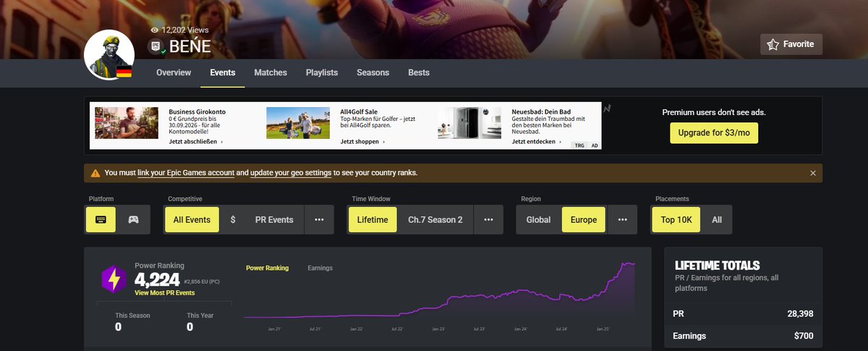868x351 pixels.
Task: Click the TRG ad label
Action: tap(579, 145)
